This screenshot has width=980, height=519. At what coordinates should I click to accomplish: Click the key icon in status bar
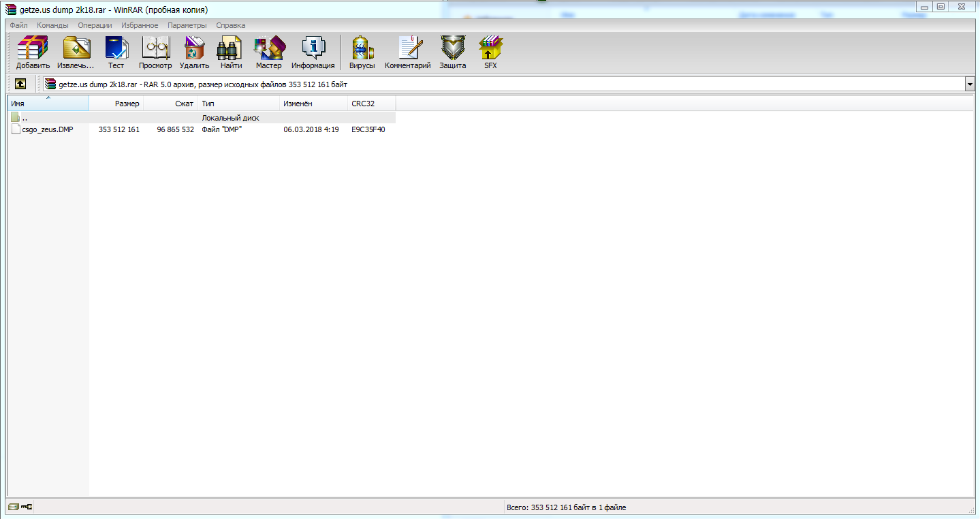(27, 507)
